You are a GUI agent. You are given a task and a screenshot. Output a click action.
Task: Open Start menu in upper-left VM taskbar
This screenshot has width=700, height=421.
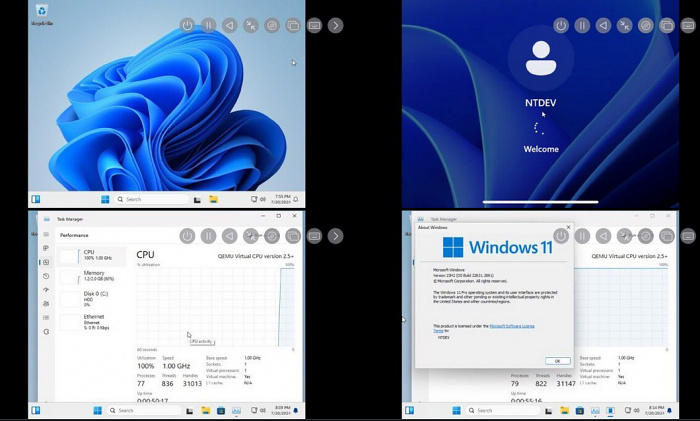click(105, 200)
